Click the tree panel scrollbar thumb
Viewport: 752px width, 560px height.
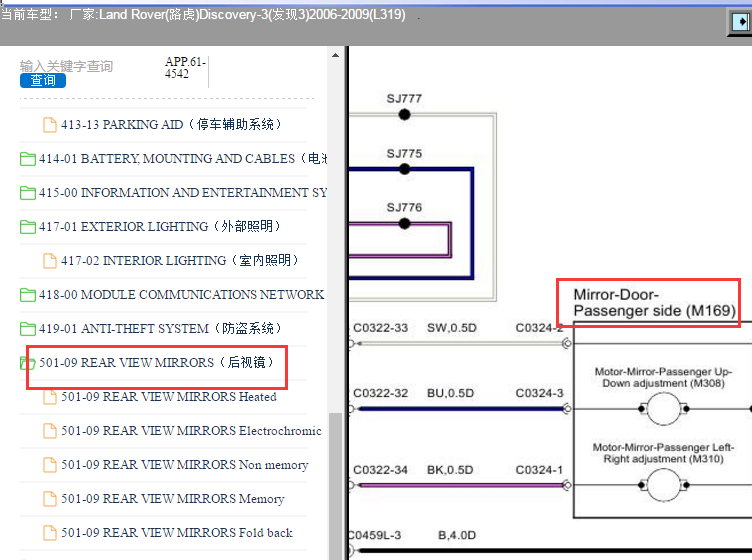point(336,485)
